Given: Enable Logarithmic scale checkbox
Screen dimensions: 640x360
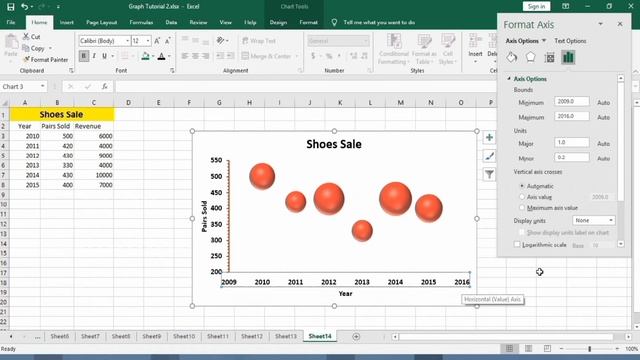Looking at the screenshot, I should click(x=517, y=244).
